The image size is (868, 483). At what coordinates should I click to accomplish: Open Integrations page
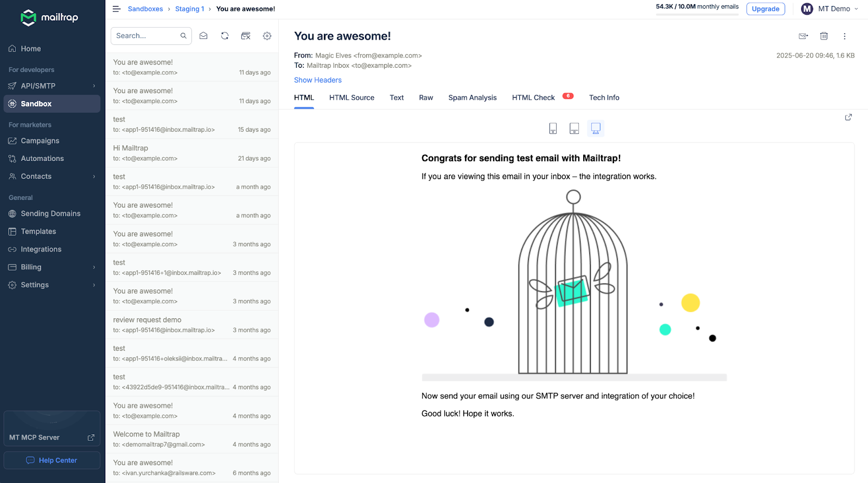click(52, 249)
